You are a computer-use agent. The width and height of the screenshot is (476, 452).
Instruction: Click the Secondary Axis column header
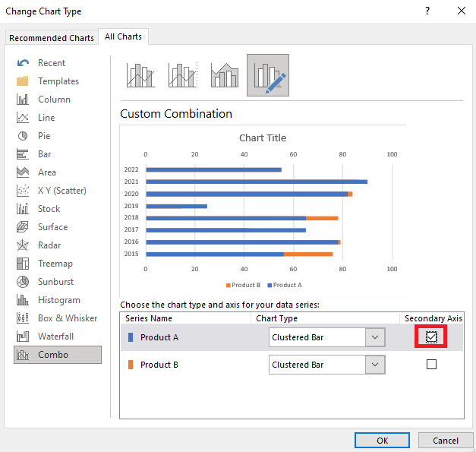(433, 318)
